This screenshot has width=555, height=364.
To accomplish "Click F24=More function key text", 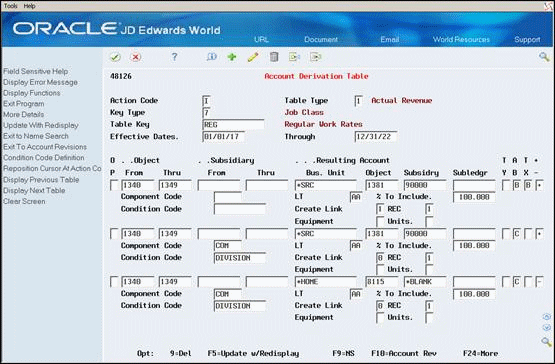I will (480, 353).
